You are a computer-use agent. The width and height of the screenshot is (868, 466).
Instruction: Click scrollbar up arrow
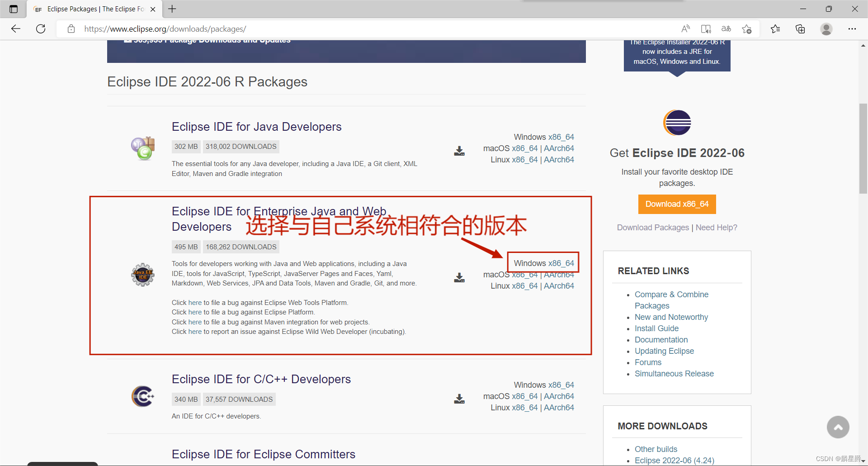pyautogui.click(x=863, y=45)
